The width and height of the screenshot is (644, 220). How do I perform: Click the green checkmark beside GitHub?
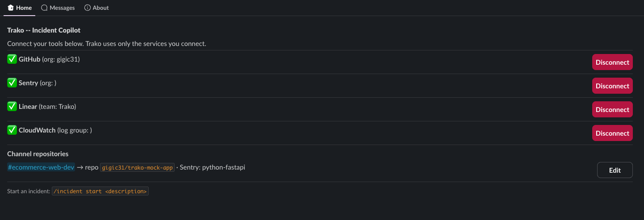click(x=12, y=59)
